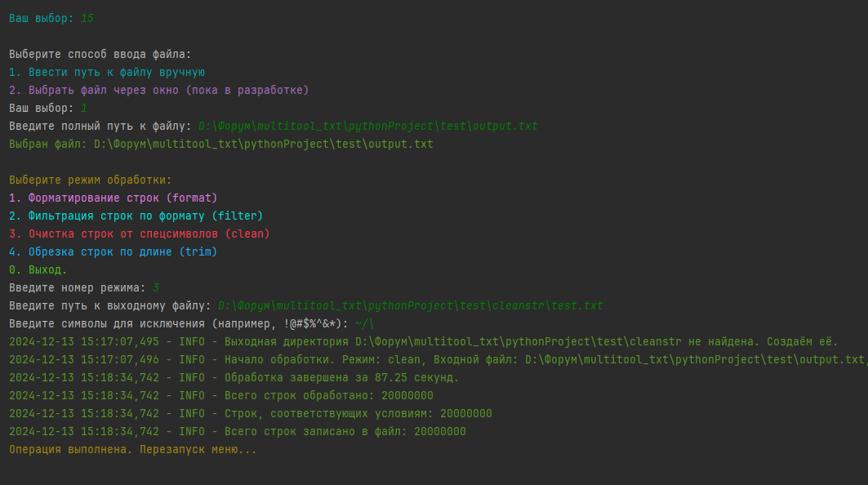The image size is (868, 485).
Task: Choose "Фильтрация строк по формату (filter)" mode
Action: tap(136, 216)
